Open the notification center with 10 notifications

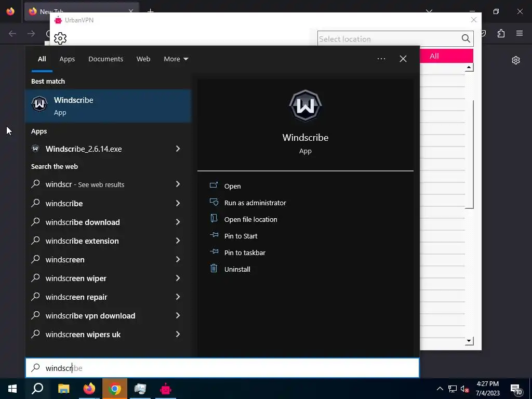point(517,390)
